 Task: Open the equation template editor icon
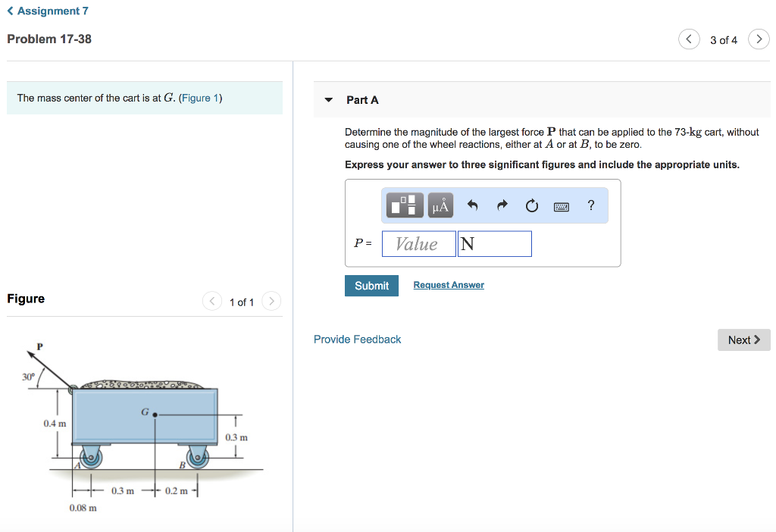point(405,205)
